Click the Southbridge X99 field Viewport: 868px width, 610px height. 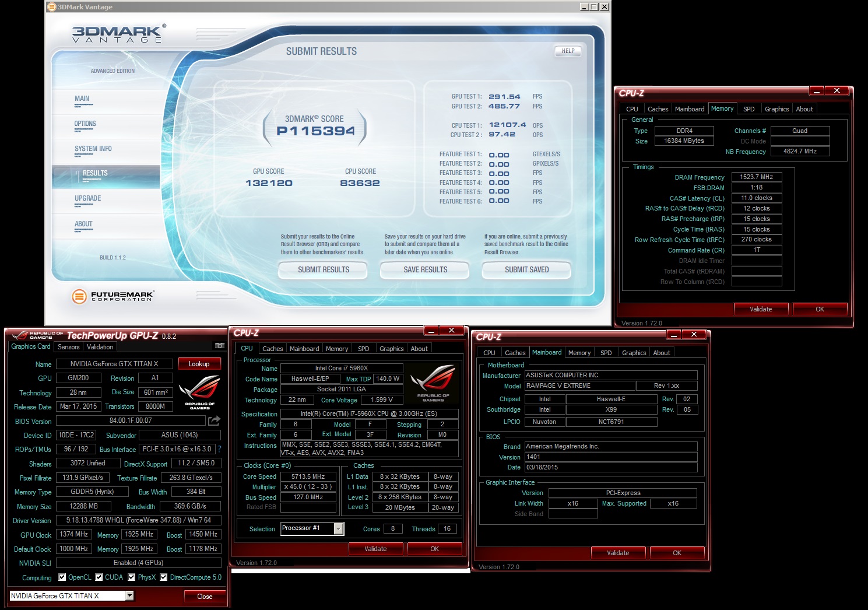[611, 409]
